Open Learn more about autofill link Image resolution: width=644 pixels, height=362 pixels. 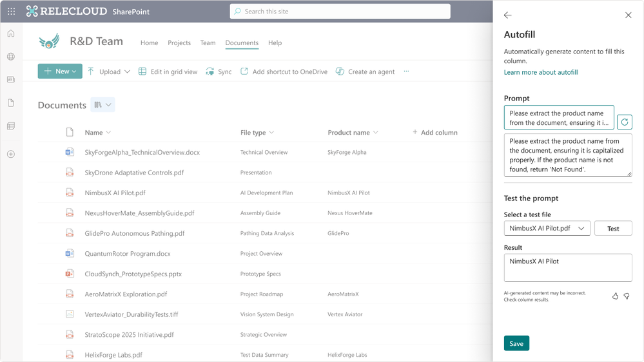[540, 72]
